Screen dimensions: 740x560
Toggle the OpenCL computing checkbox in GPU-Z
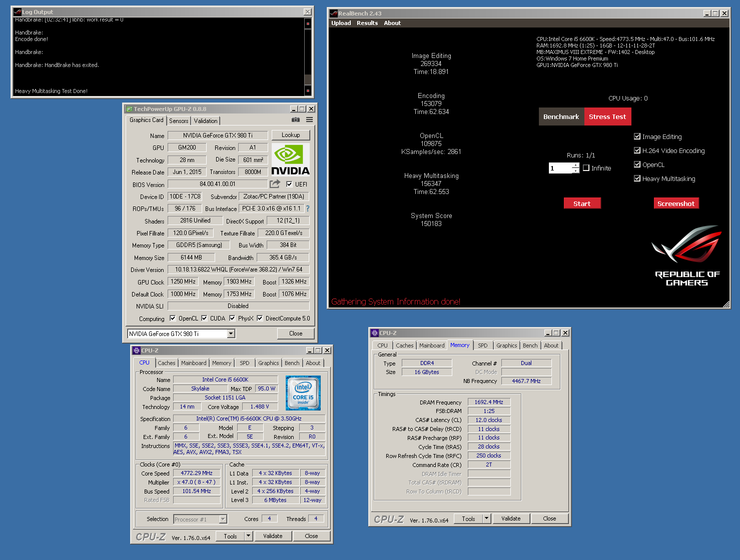(173, 318)
